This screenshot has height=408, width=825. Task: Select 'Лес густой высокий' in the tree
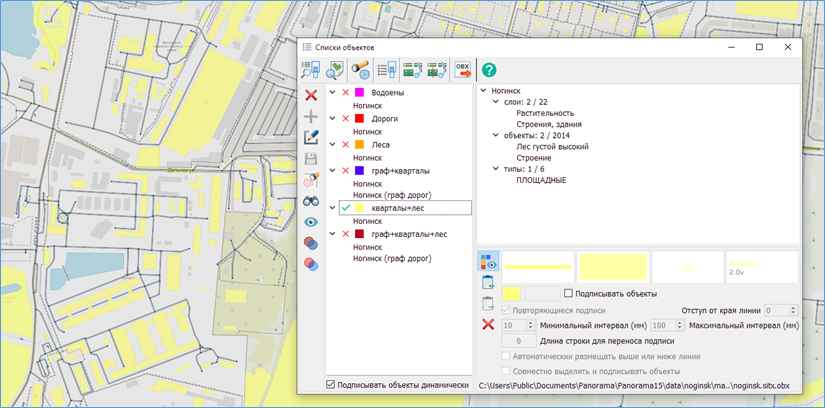click(552, 147)
